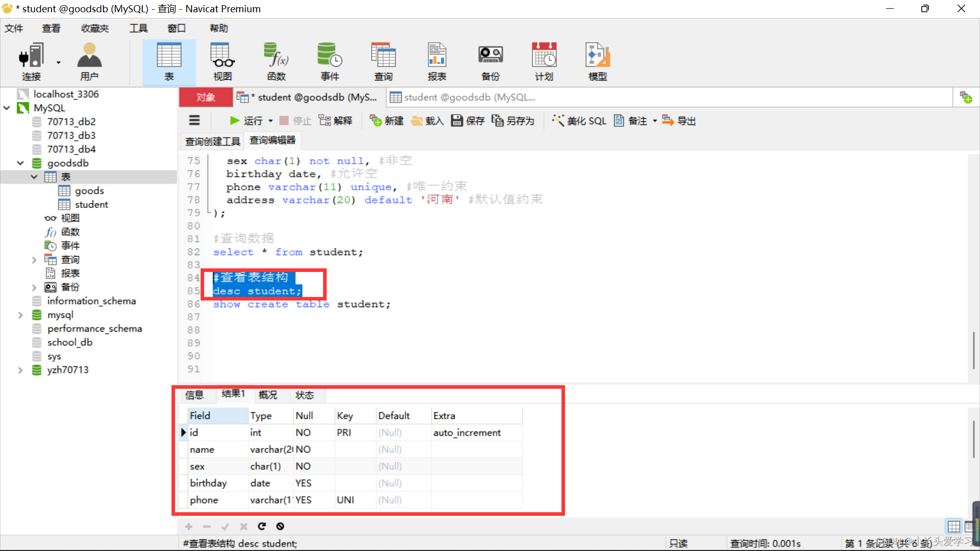Switch to 查询创建工具 tab
Viewport: 980px width, 551px height.
(212, 141)
